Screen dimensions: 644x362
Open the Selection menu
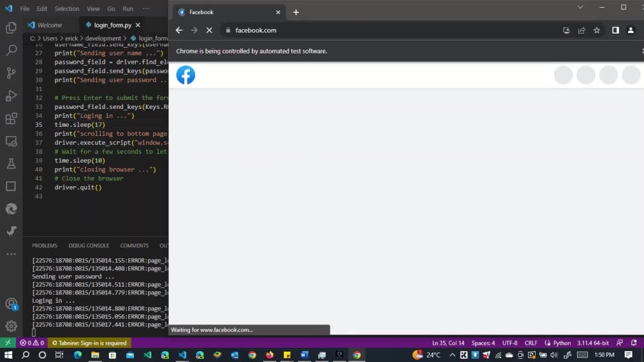click(66, 8)
